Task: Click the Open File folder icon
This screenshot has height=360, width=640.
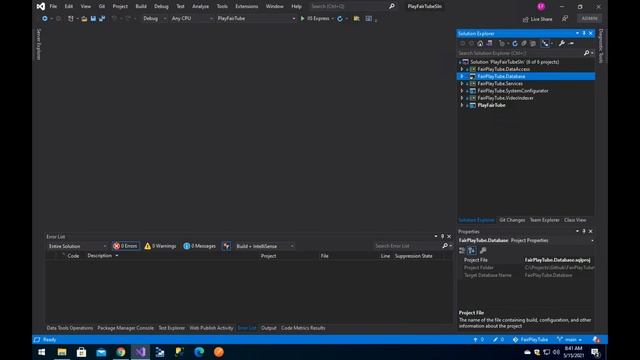Action: pyautogui.click(x=84, y=18)
